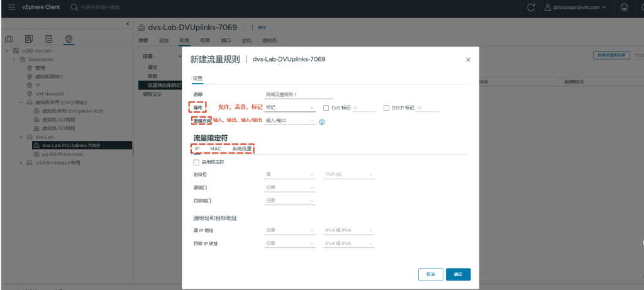The width and height of the screenshot is (644, 290).
Task: Click the refresh icon in top bar
Action: click(x=531, y=7)
